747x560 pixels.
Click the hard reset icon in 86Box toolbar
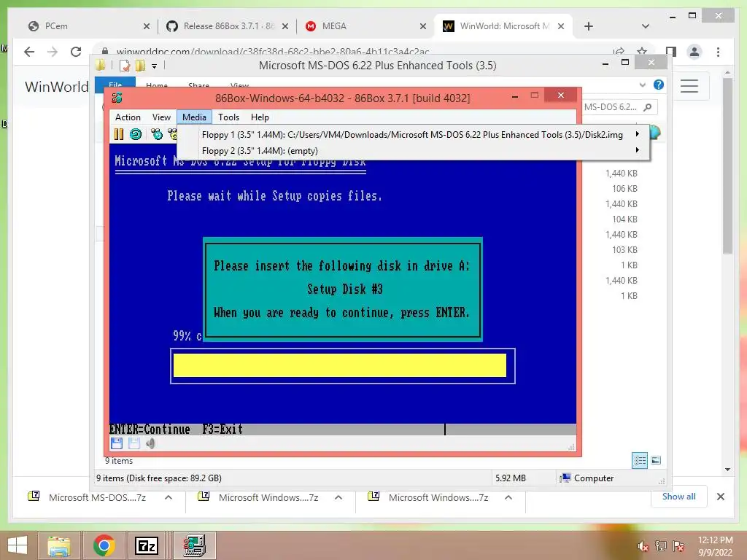click(x=136, y=134)
